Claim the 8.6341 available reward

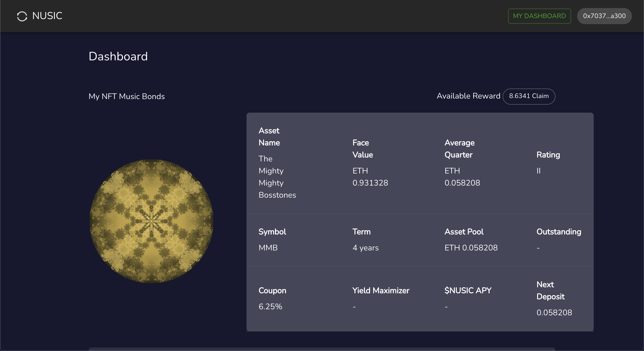(x=529, y=96)
